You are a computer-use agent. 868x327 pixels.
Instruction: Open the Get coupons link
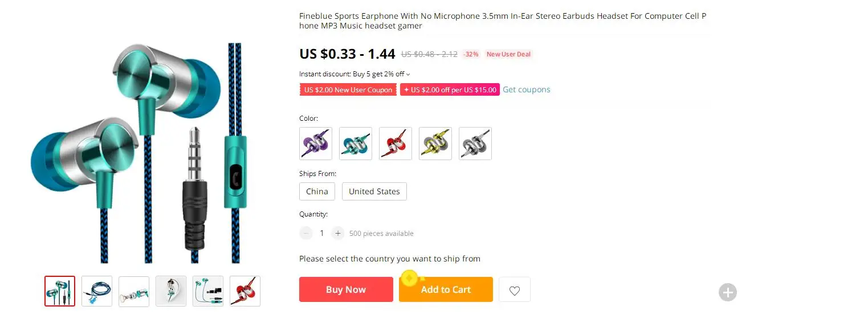click(x=527, y=89)
